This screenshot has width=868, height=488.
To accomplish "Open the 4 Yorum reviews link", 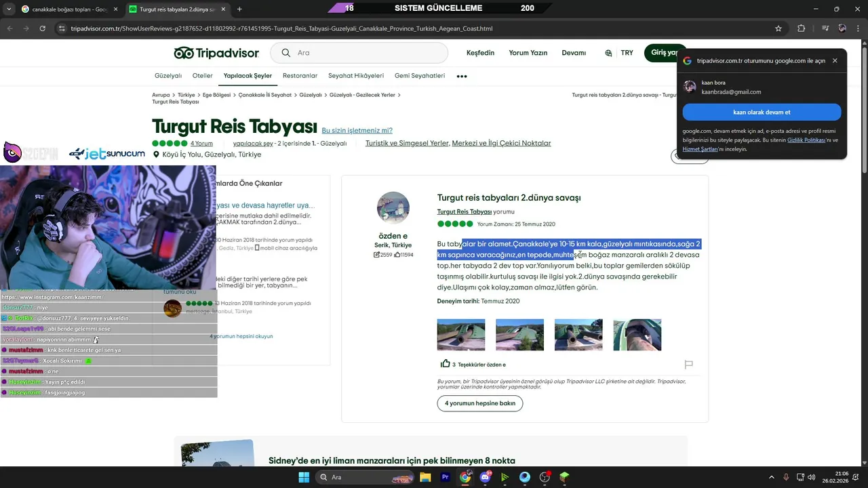I will [201, 144].
